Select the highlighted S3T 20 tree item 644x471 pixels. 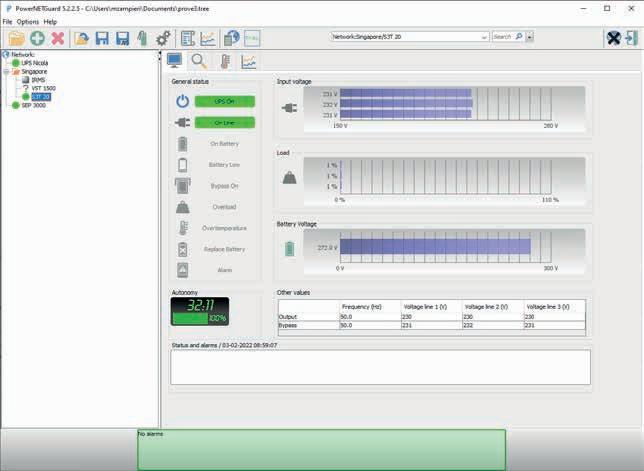pyautogui.click(x=41, y=97)
